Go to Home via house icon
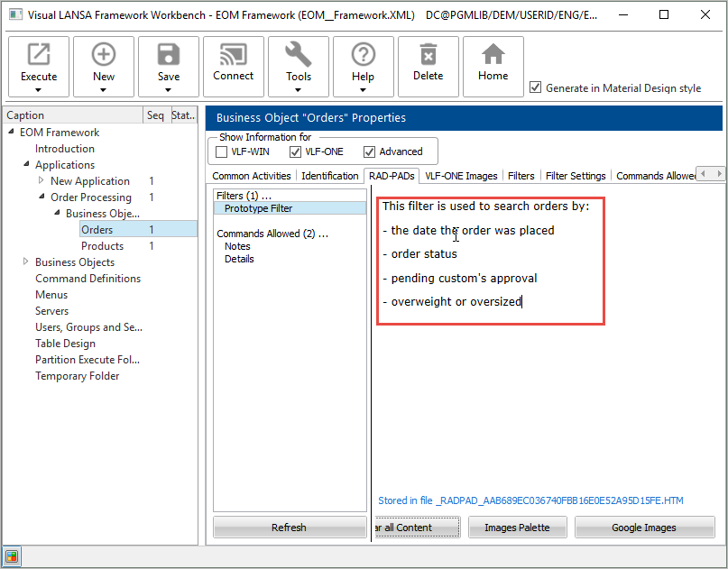The width and height of the screenshot is (728, 569). [x=493, y=56]
